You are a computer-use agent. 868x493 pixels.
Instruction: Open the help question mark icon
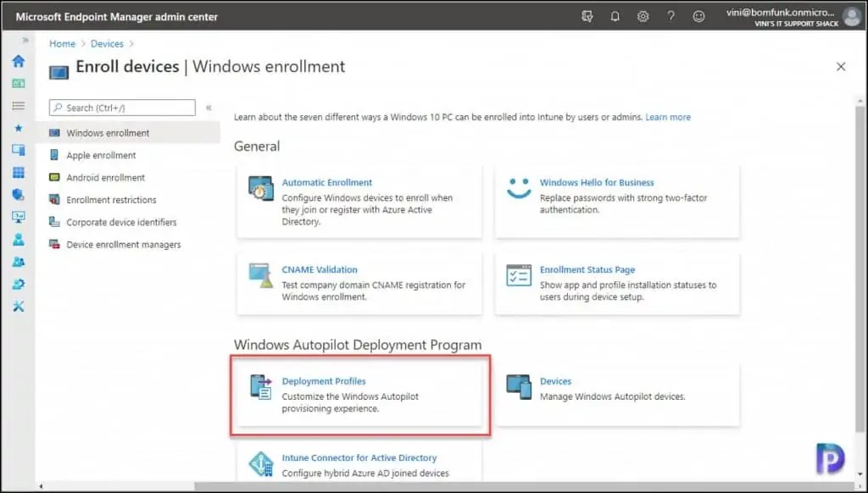pos(670,16)
